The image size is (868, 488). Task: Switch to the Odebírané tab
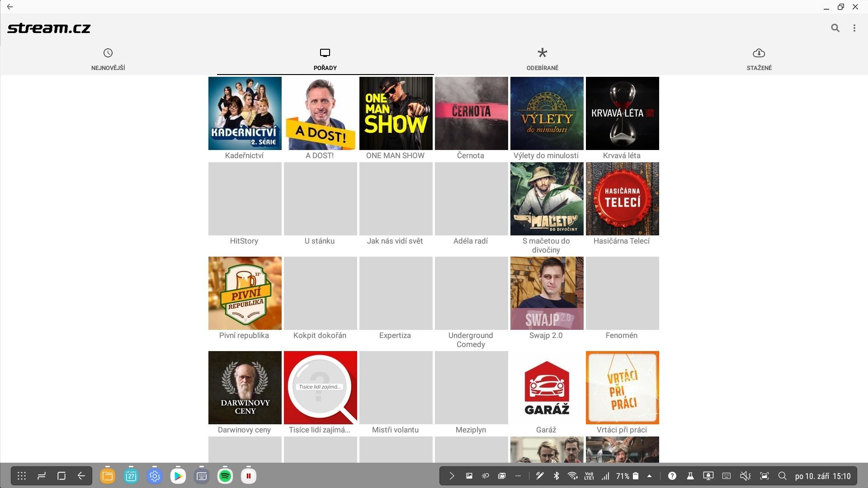542,60
